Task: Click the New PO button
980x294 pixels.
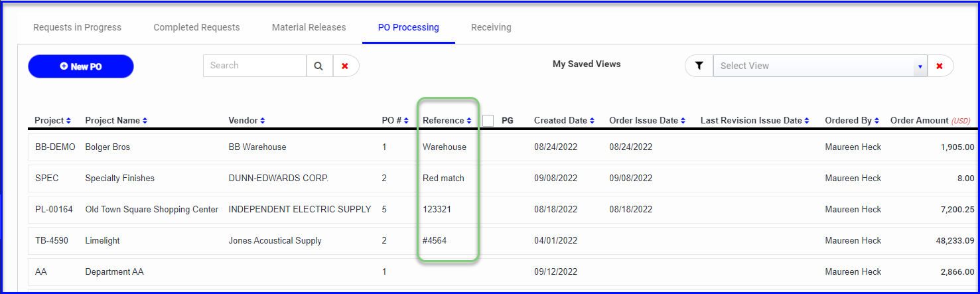Action: 81,66
